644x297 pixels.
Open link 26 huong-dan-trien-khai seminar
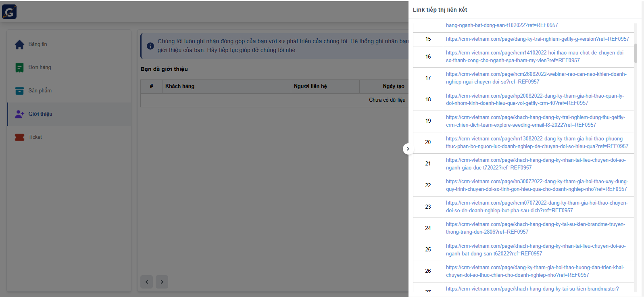[535, 271]
